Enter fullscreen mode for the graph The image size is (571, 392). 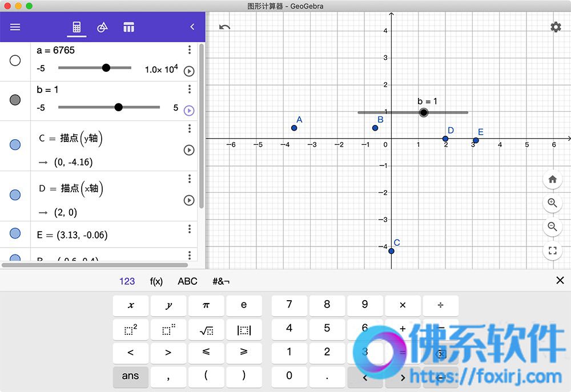[x=552, y=250]
